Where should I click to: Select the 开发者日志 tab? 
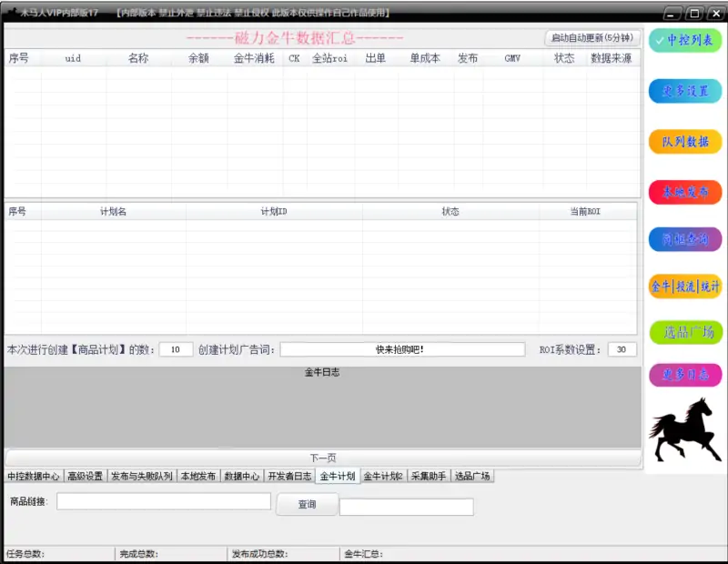click(x=289, y=476)
